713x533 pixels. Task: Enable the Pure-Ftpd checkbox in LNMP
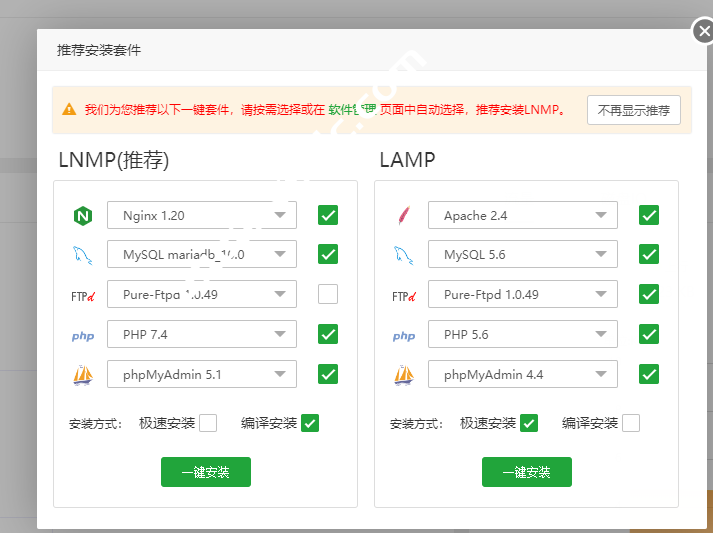(328, 294)
